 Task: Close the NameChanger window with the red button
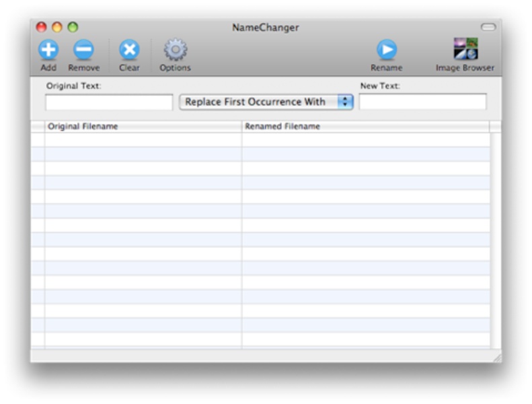tap(42, 27)
